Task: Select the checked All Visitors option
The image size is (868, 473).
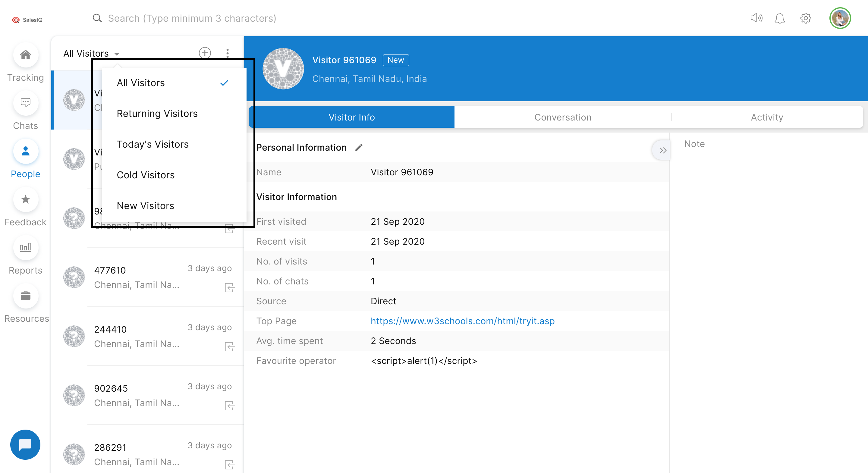Action: coord(141,83)
